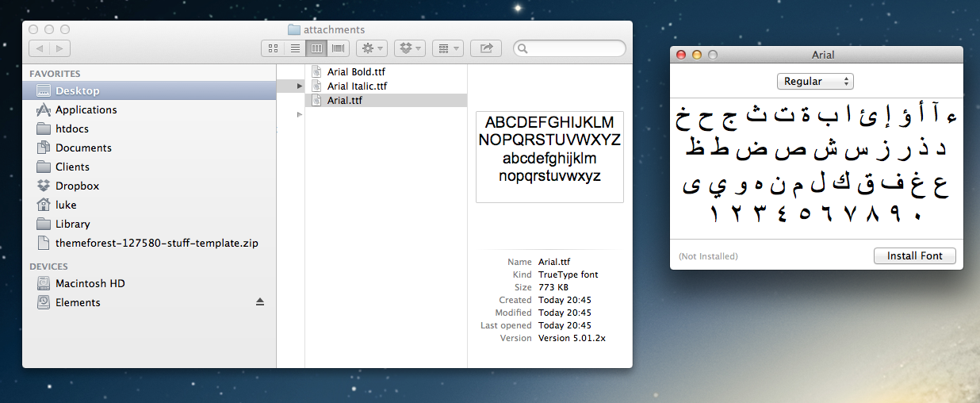Open Library in the sidebar

[149, 224]
